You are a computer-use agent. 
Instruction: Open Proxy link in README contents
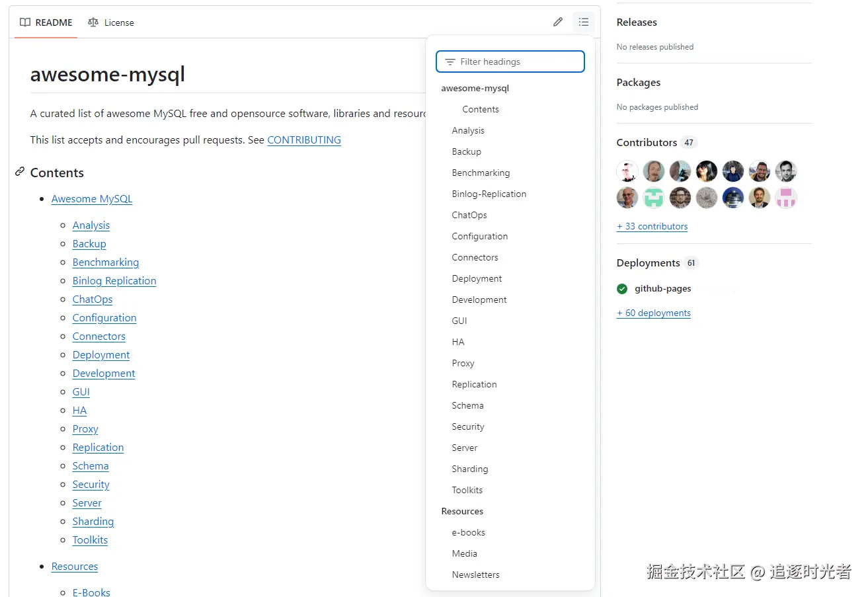(85, 429)
